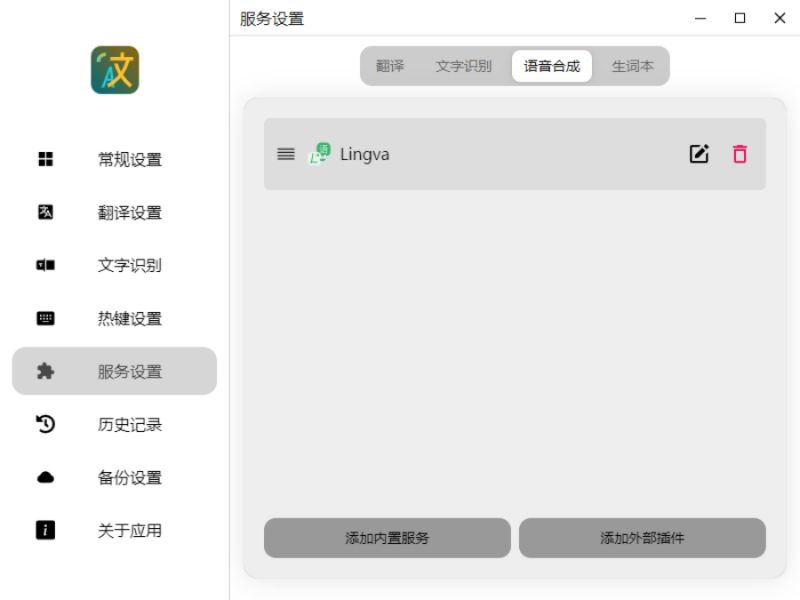
Task: Click the edit icon for Lingva service
Action: point(699,154)
